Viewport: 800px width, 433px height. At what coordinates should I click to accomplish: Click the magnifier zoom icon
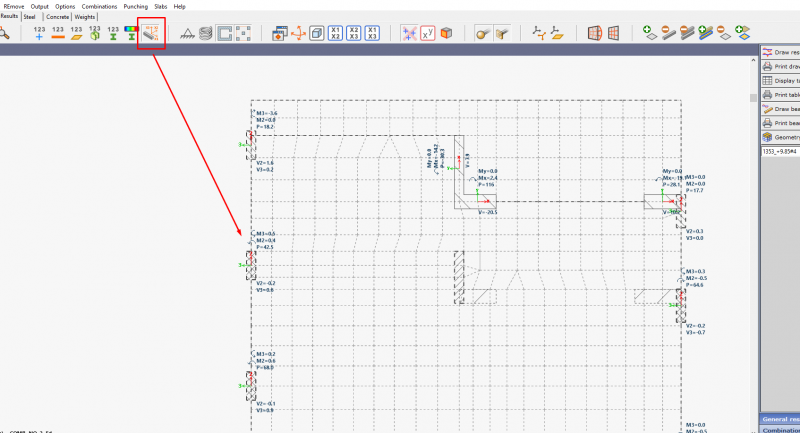(4, 33)
